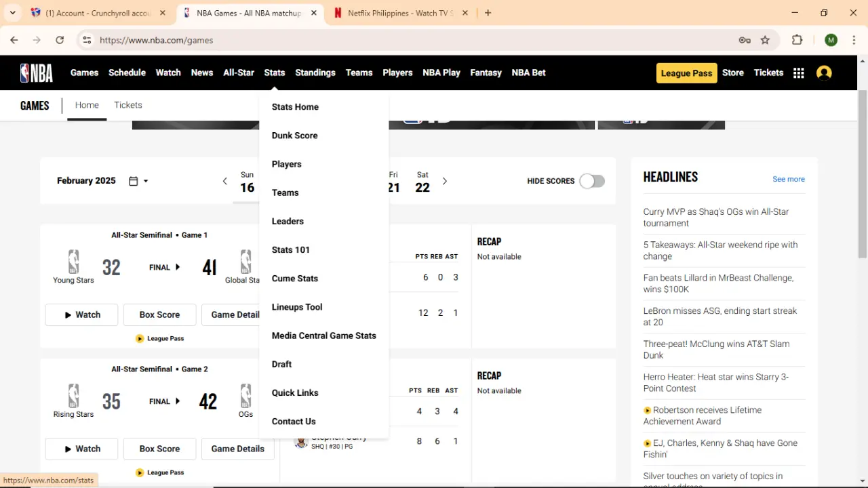Close the NBA Games tab

pos(313,13)
